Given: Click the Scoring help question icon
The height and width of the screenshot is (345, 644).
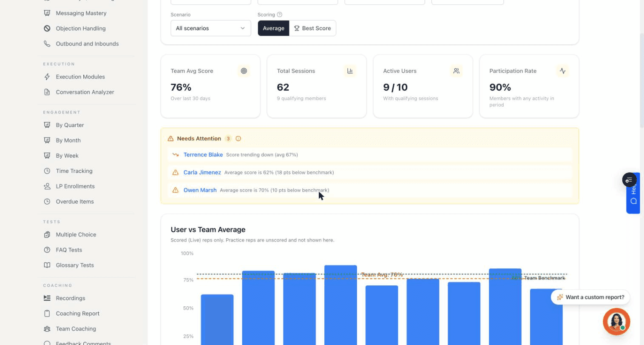Looking at the screenshot, I should point(279,14).
